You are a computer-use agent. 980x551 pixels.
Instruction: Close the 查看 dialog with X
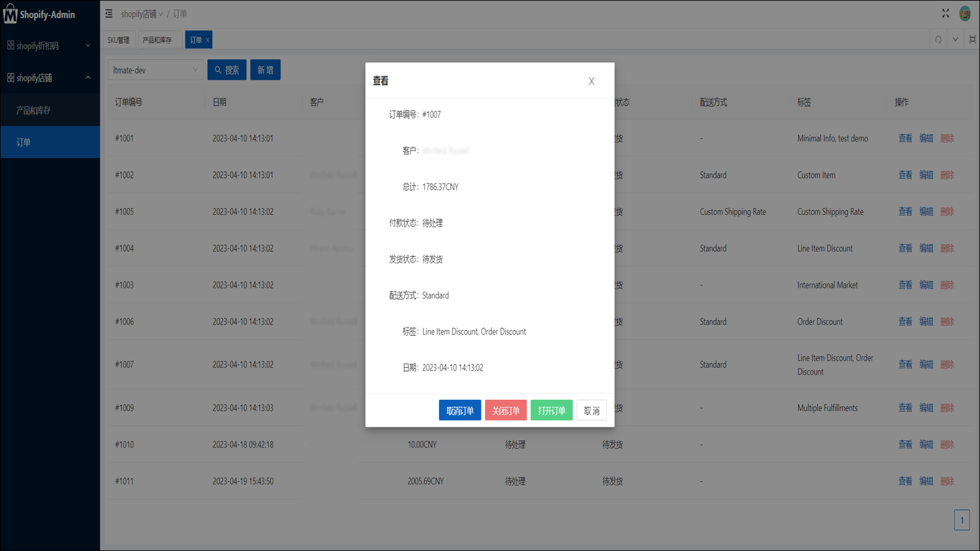coord(592,81)
